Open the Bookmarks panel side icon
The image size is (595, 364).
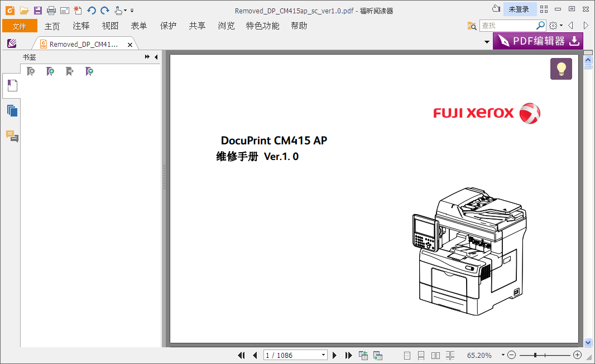click(12, 86)
